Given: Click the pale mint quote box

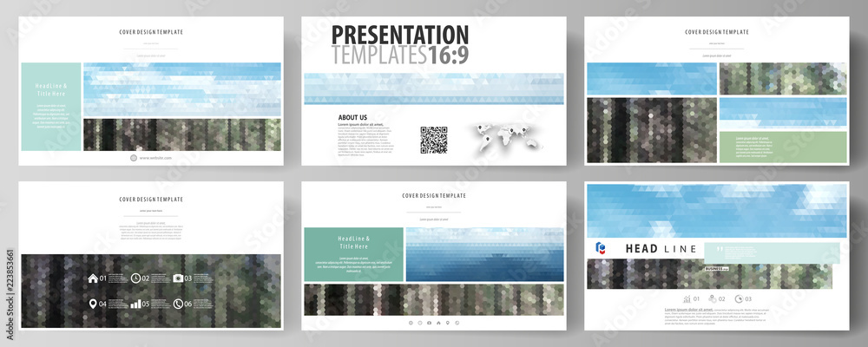Looking at the screenshot, I should coord(773,253).
